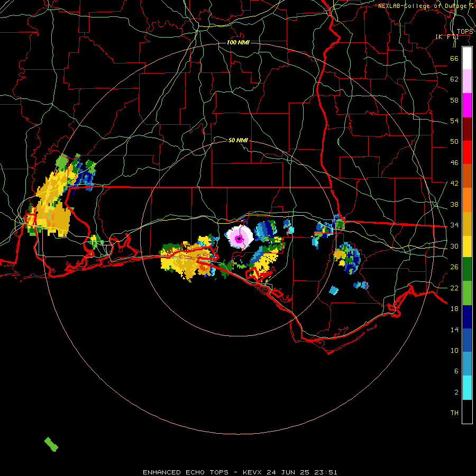Select the '50' legend value
This screenshot has width=476, height=476.
454,141
